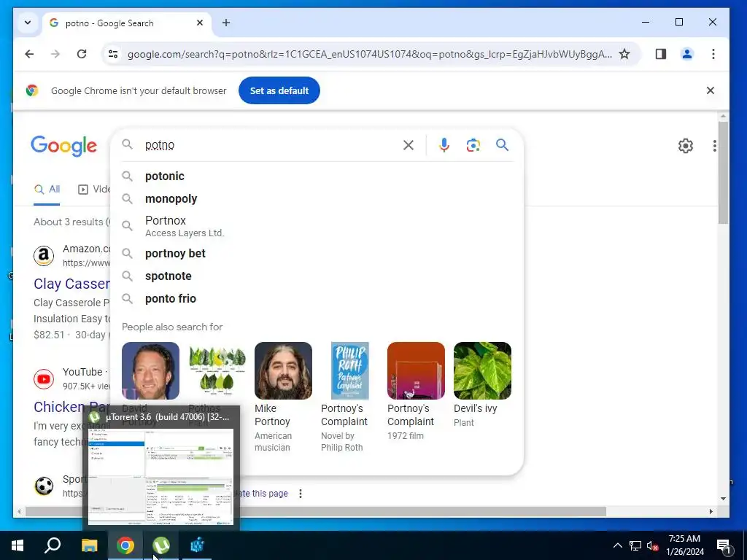The width and height of the screenshot is (747, 560).
Task: Click the YouTube result favicon
Action: point(43,379)
